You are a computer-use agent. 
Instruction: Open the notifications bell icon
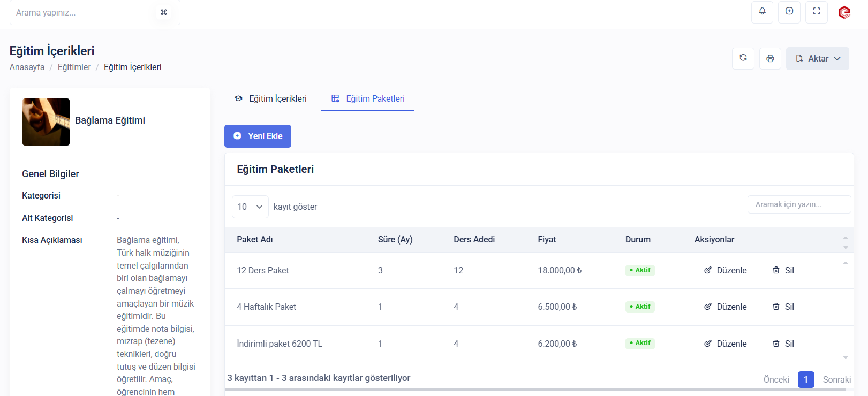(762, 12)
